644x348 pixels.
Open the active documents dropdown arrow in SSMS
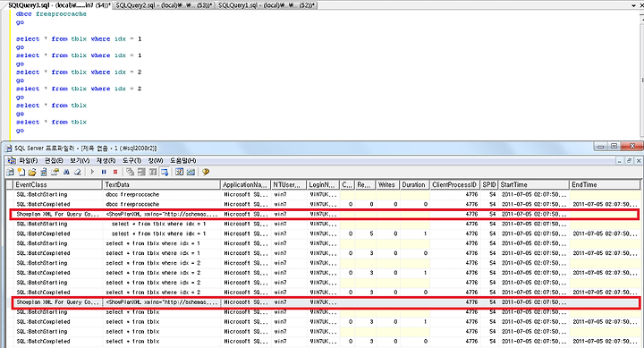(x=634, y=5)
